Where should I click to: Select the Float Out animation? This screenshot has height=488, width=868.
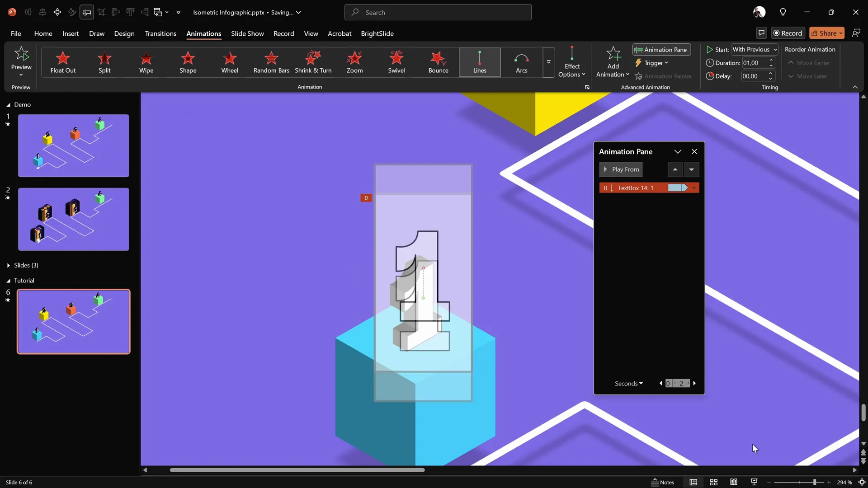(63, 62)
